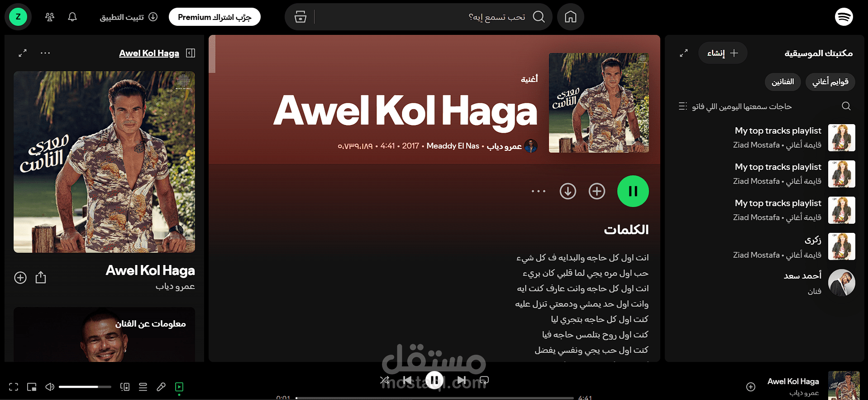Open the connect to device icon
Screen dimensions: 868x400
125,387
